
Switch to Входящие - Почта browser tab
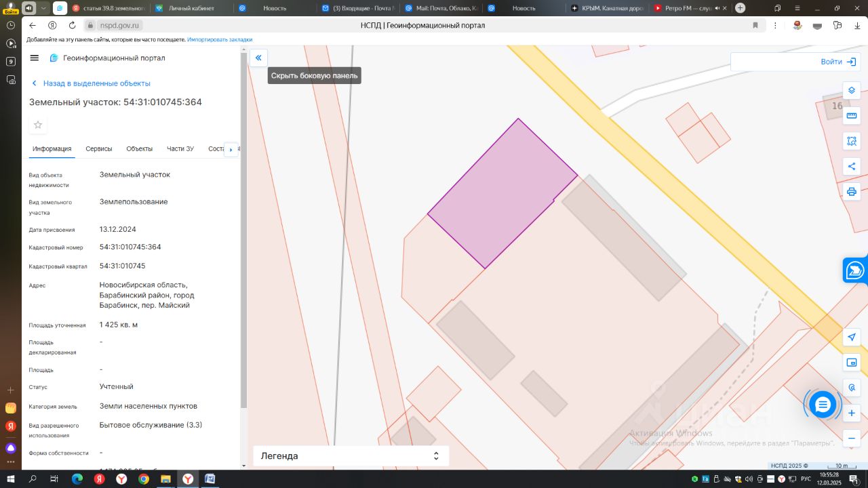pyautogui.click(x=357, y=8)
